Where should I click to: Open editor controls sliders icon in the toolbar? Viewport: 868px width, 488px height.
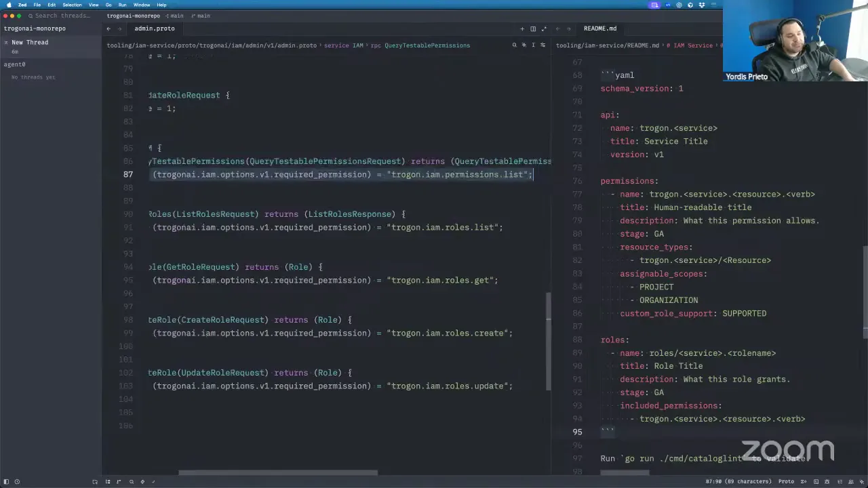click(542, 45)
